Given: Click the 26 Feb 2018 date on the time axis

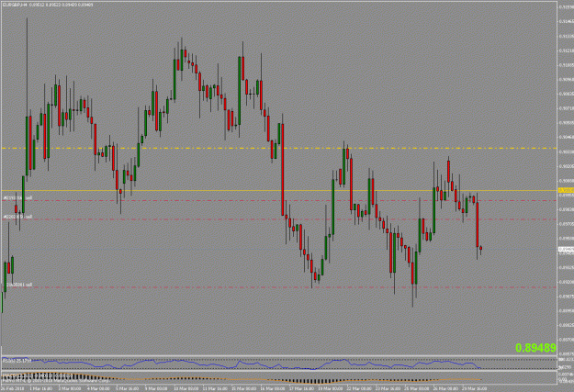Looking at the screenshot, I should point(13,388).
